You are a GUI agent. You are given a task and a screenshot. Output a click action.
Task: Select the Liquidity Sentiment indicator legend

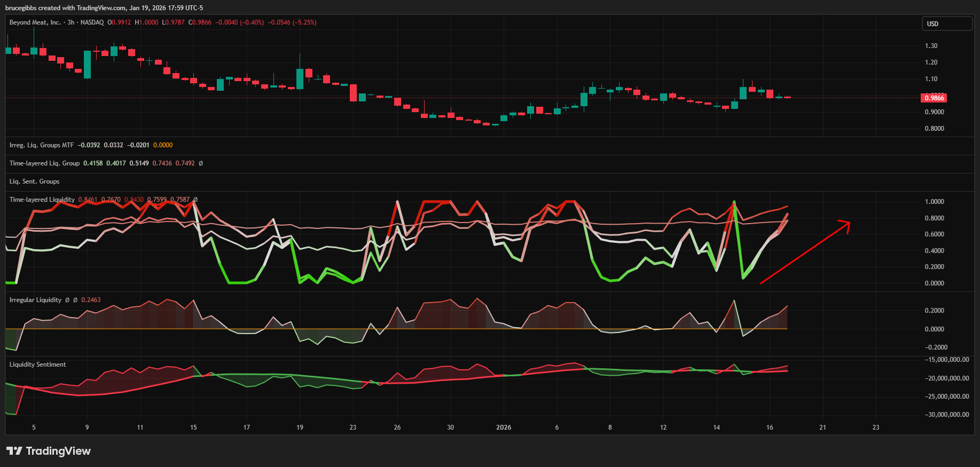point(37,365)
